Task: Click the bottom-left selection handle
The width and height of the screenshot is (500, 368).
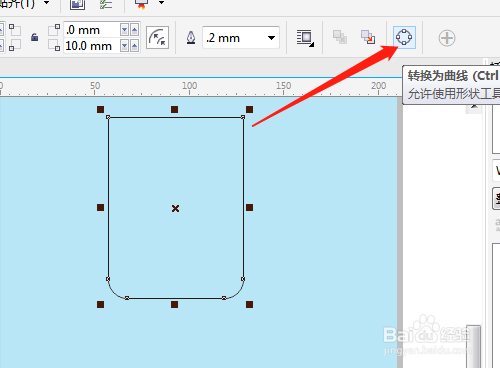Action: pos(100,304)
